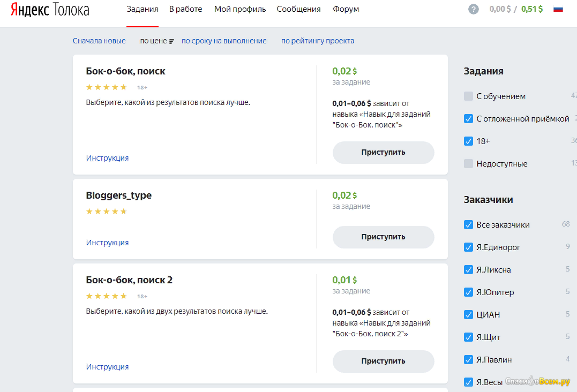Begin Бок-о-бок, поиск 2 via Приступить
The image size is (577, 392).
point(384,361)
